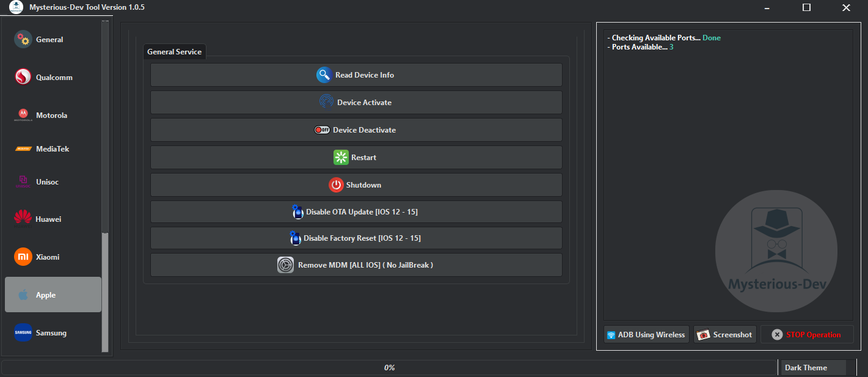This screenshot has height=377, width=868.
Task: Switch to the General Service tab
Action: click(x=174, y=51)
